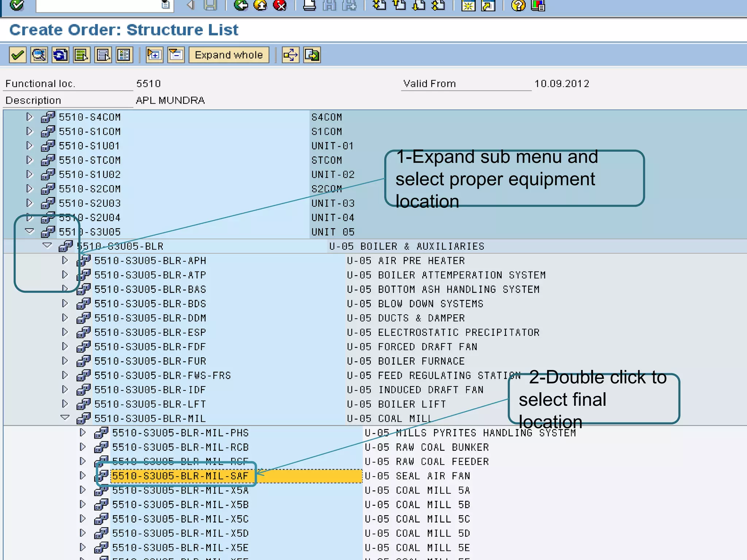Expand the 5510-S2U03 tree node
Screen dimensions: 747x560
pos(30,203)
